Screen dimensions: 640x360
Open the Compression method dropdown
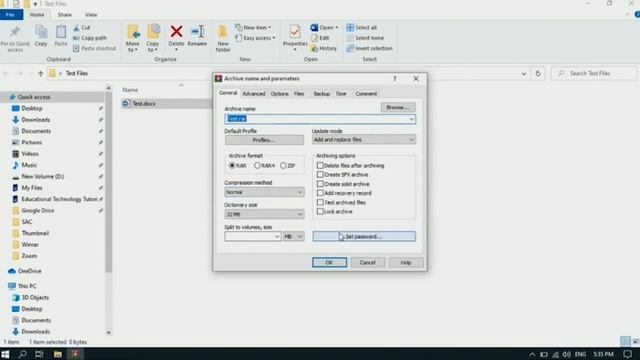coord(264,192)
